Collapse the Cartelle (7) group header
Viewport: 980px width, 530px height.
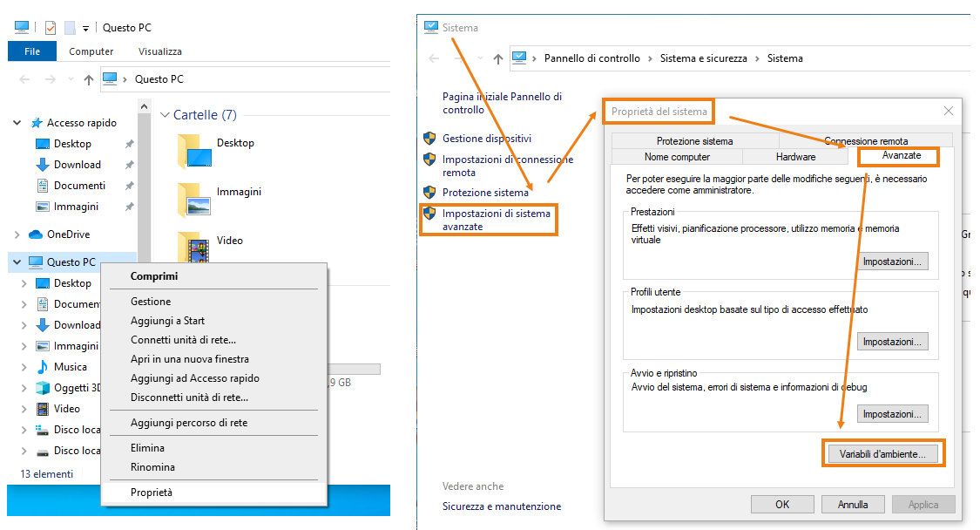pyautogui.click(x=165, y=115)
